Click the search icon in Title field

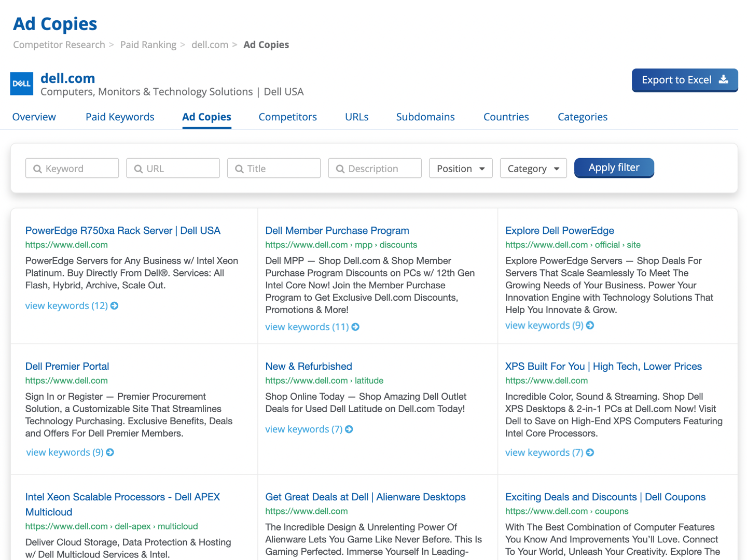pyautogui.click(x=239, y=169)
